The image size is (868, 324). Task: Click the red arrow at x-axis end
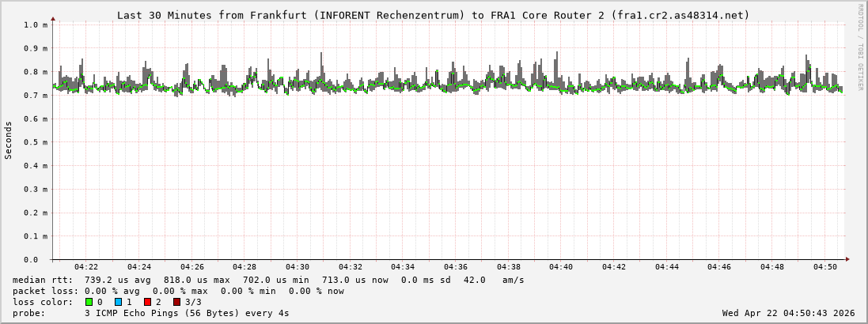point(847,259)
